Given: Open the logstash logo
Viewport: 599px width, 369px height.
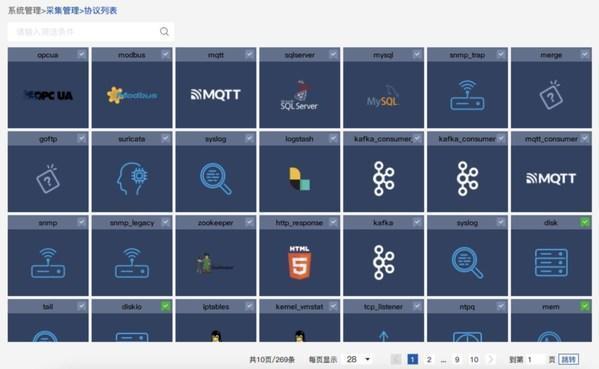Looking at the screenshot, I should point(300,179).
